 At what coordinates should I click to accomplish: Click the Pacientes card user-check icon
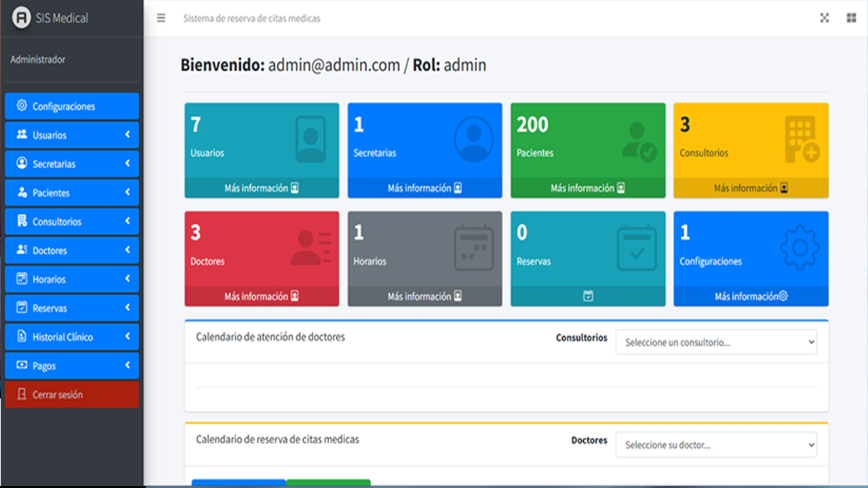pyautogui.click(x=639, y=141)
